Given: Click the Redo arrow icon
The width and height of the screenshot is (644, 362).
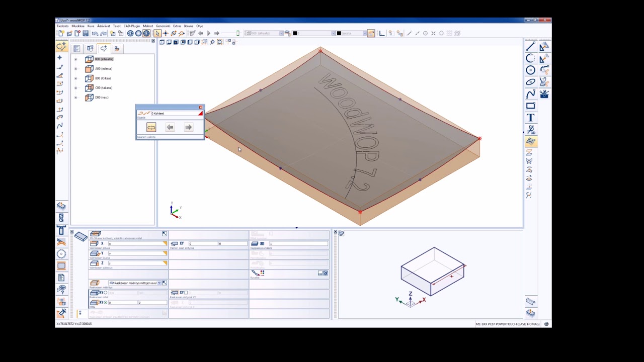Looking at the screenshot, I should tap(104, 34).
